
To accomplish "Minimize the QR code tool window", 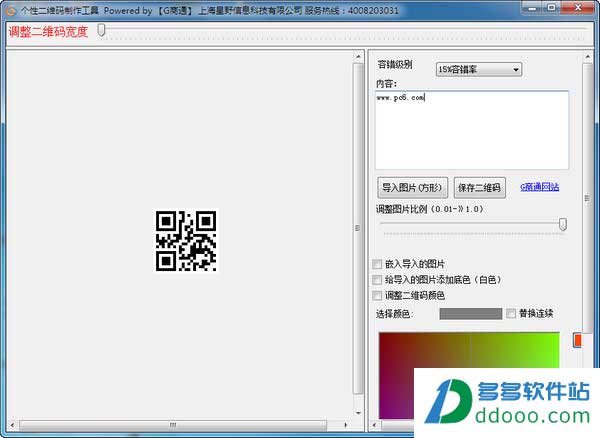I will 532,8.
